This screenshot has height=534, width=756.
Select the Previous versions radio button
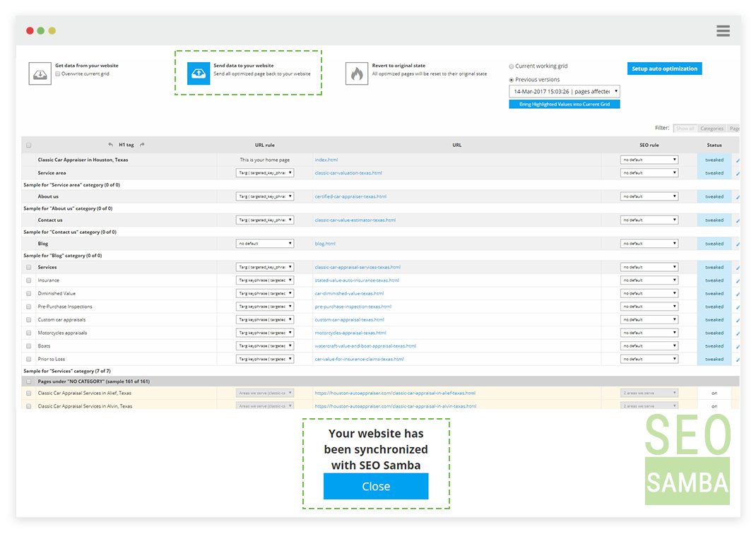pos(512,80)
